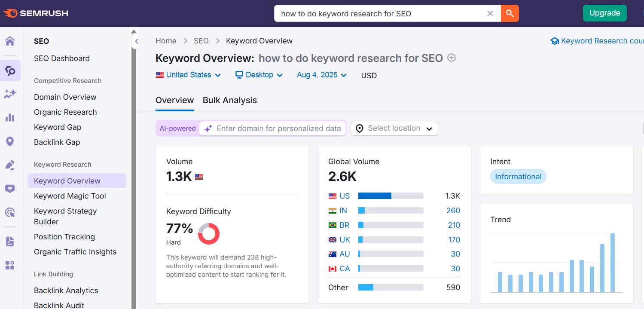Click the SEO breadcrumb link
644x309 pixels.
tap(201, 41)
